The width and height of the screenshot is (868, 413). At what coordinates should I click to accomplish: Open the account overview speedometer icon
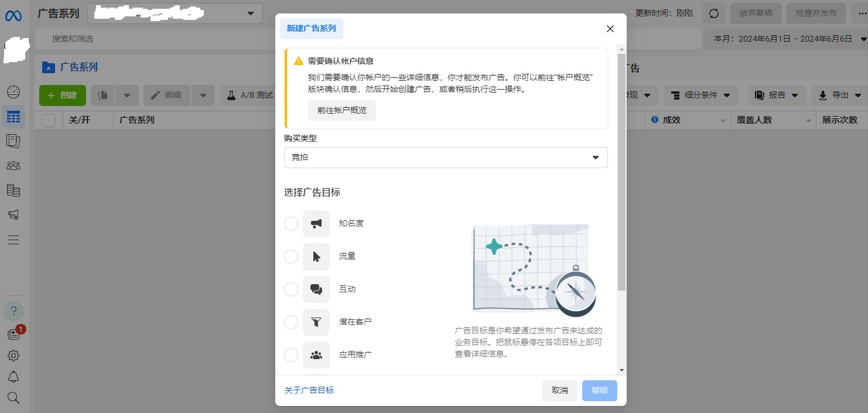[x=13, y=92]
